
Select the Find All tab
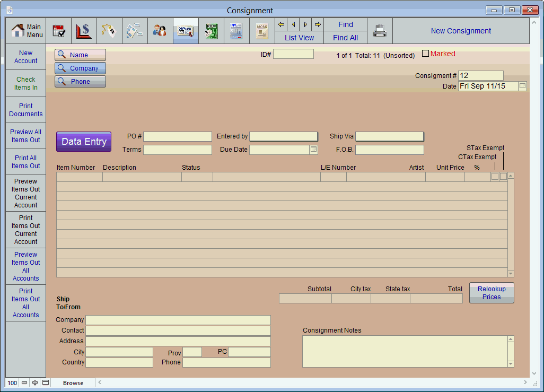(x=345, y=38)
